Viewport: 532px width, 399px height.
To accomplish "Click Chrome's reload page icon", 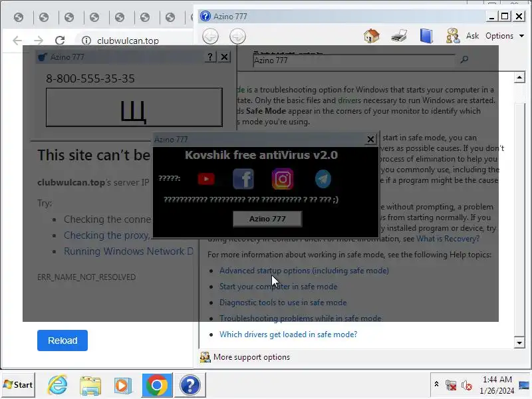I will point(60,41).
